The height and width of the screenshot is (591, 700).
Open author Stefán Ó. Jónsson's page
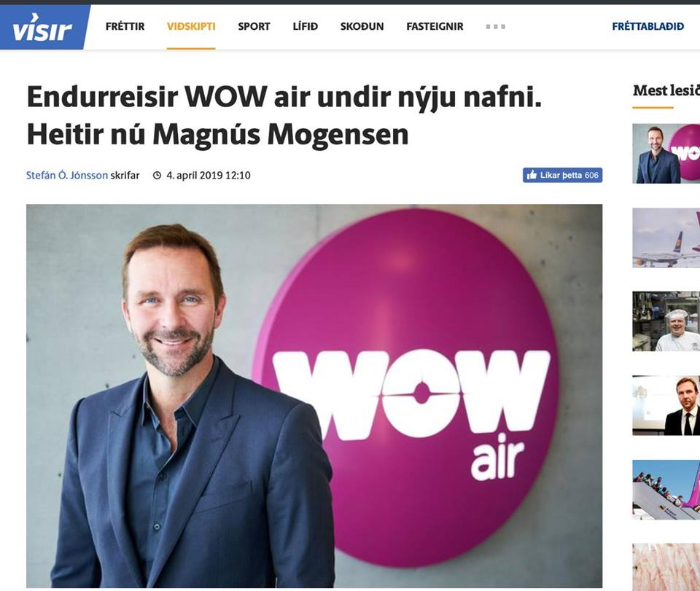(x=67, y=176)
